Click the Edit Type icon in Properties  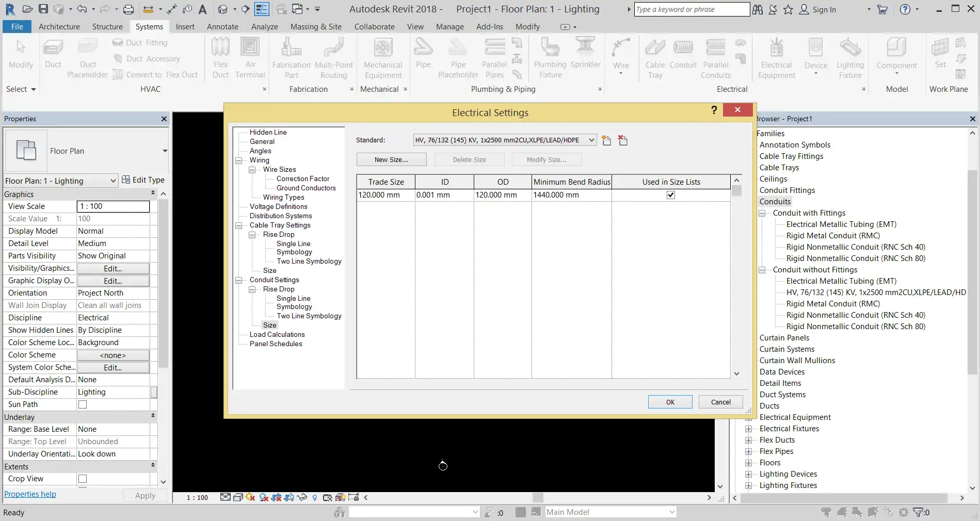click(x=126, y=180)
